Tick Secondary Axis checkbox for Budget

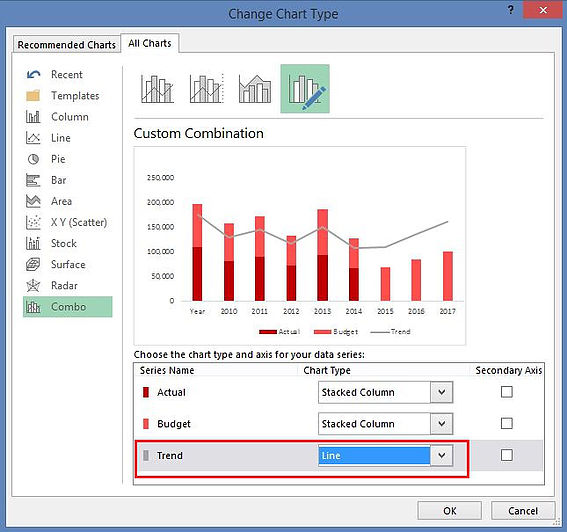[507, 423]
